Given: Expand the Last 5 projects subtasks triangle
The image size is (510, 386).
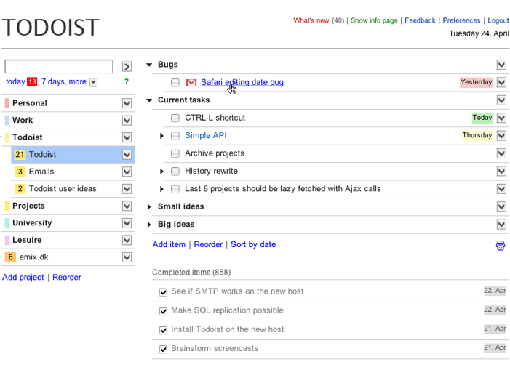Looking at the screenshot, I should 162,189.
